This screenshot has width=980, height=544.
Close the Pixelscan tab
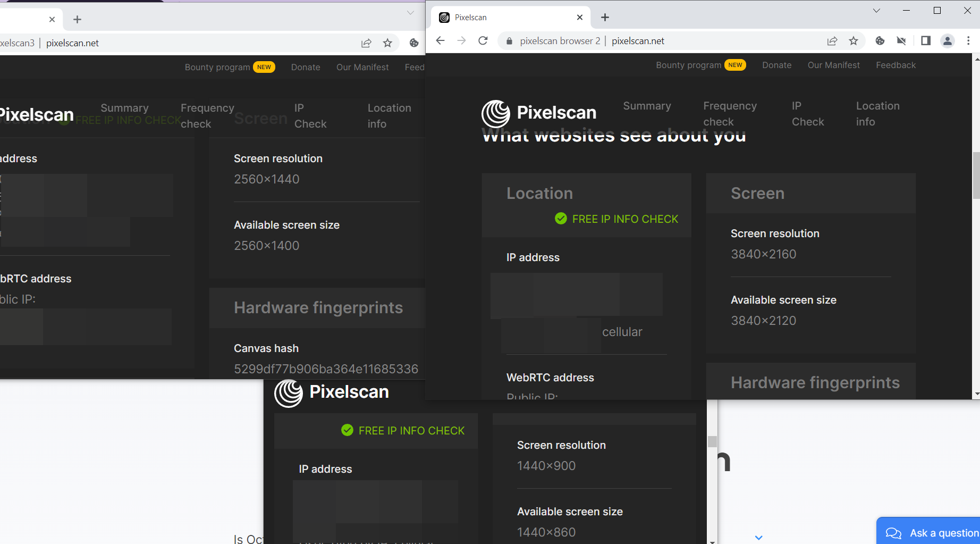(x=579, y=18)
